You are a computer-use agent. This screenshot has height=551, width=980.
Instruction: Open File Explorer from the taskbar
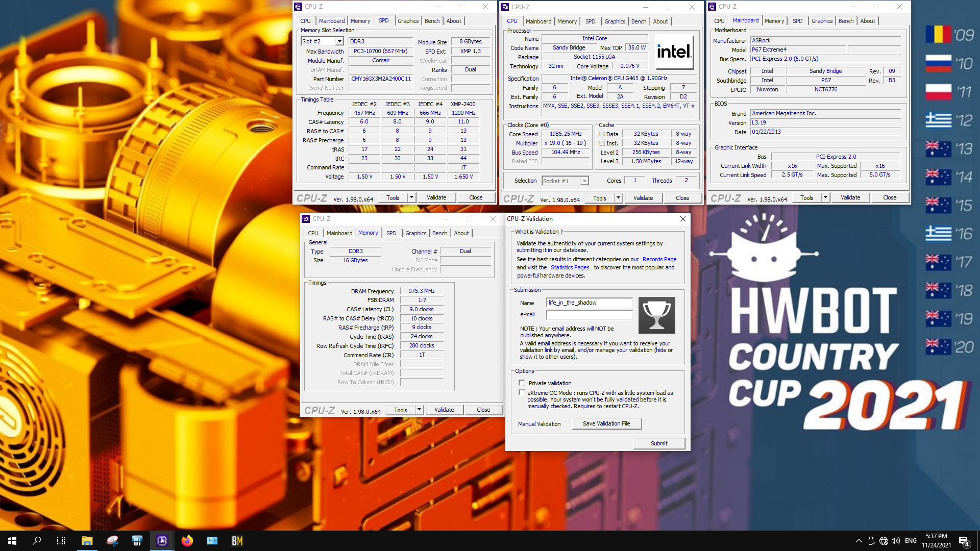[x=87, y=541]
